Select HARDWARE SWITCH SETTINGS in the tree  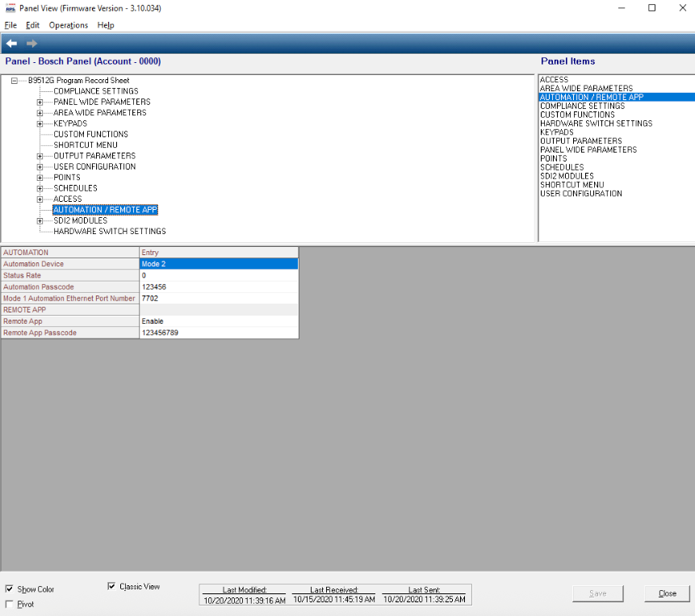[x=110, y=232]
